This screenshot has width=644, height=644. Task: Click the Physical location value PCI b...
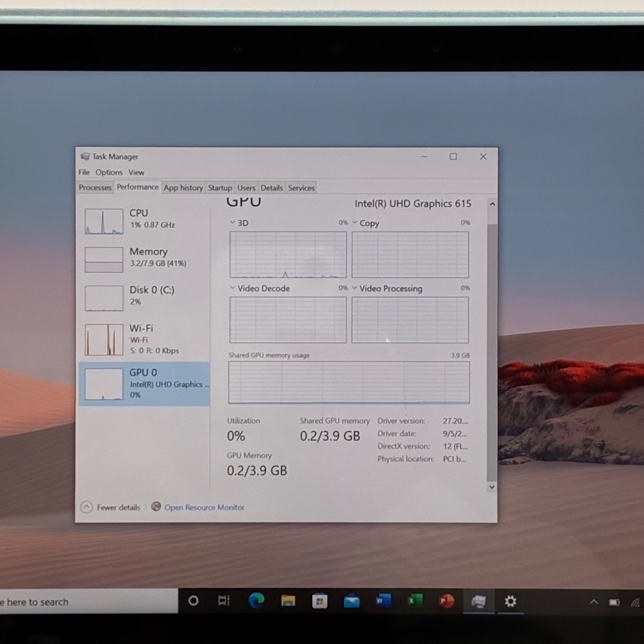coord(454,459)
